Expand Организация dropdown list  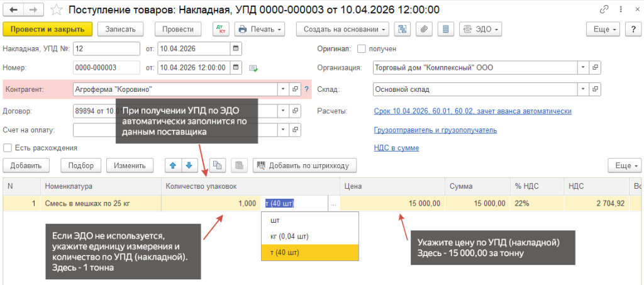[x=584, y=68]
